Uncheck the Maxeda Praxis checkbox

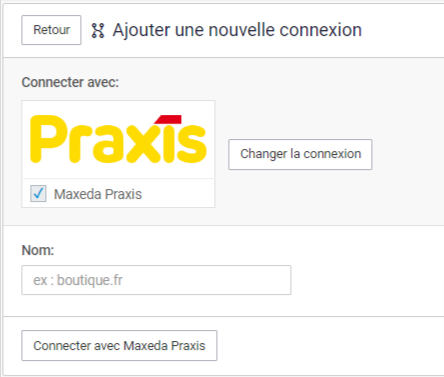[38, 194]
